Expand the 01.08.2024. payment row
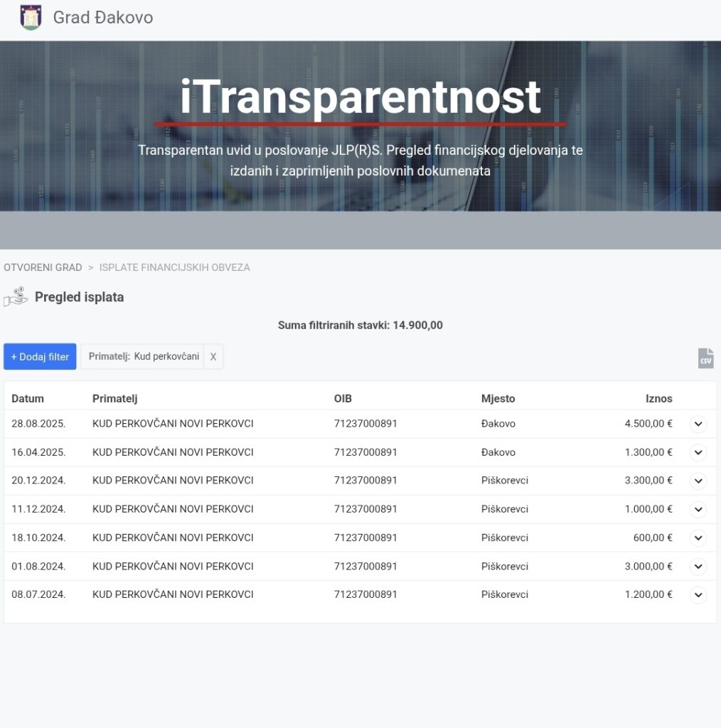This screenshot has height=728, width=721. pyautogui.click(x=698, y=567)
